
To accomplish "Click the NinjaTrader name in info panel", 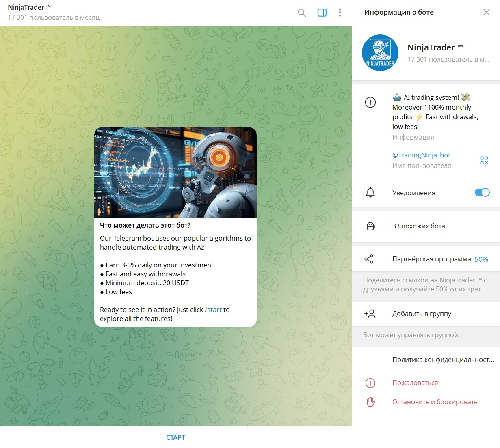I will [435, 47].
